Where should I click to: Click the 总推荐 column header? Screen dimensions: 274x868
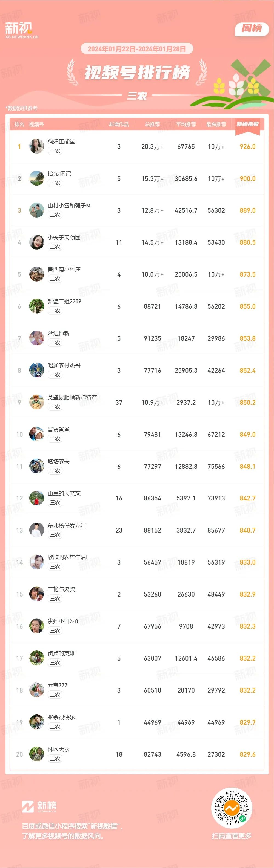(x=153, y=124)
